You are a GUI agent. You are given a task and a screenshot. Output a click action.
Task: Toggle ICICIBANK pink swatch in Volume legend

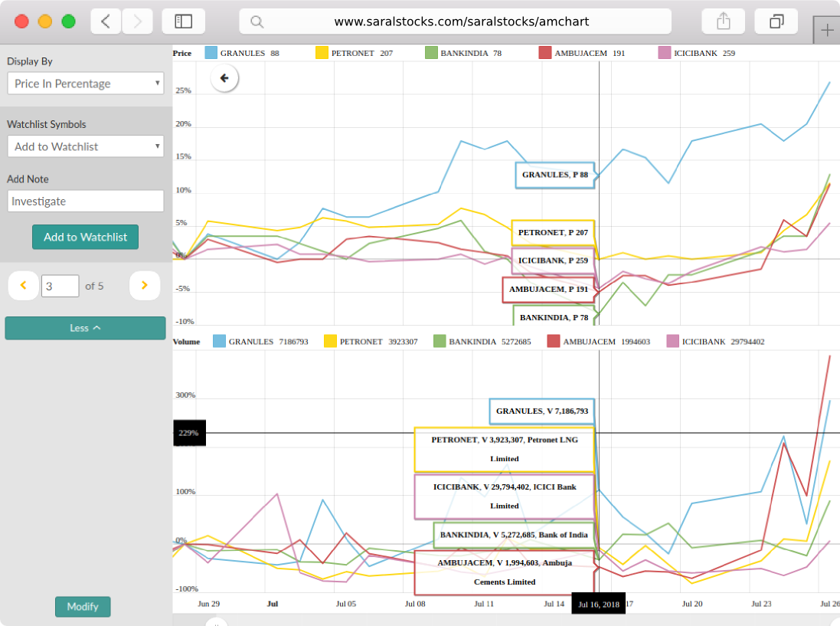click(673, 341)
